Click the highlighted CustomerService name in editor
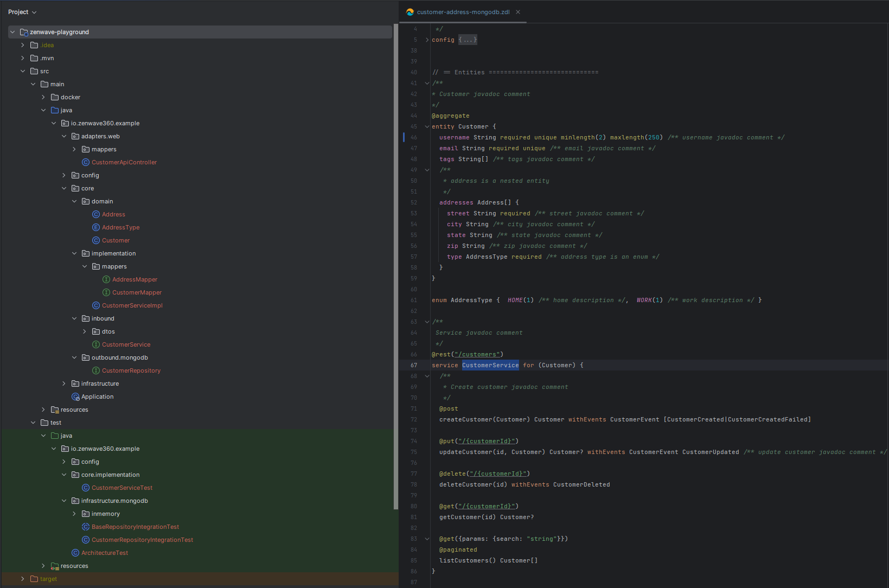889x588 pixels. click(x=490, y=365)
